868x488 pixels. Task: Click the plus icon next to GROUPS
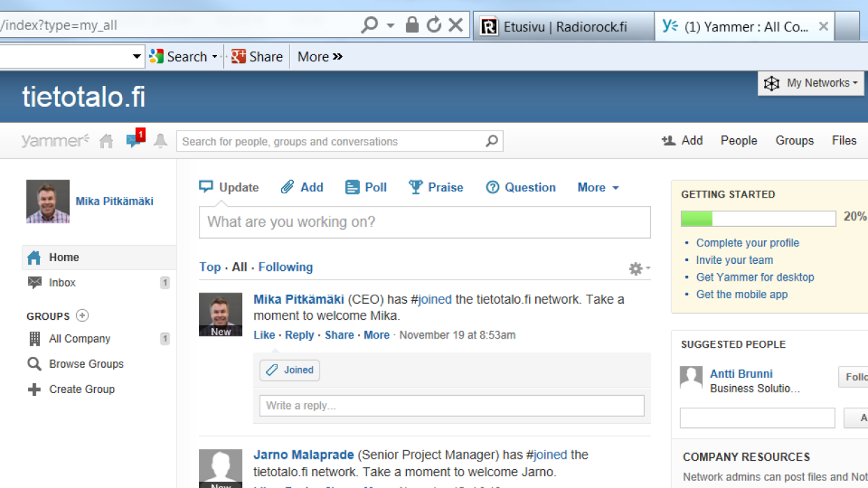coord(82,316)
